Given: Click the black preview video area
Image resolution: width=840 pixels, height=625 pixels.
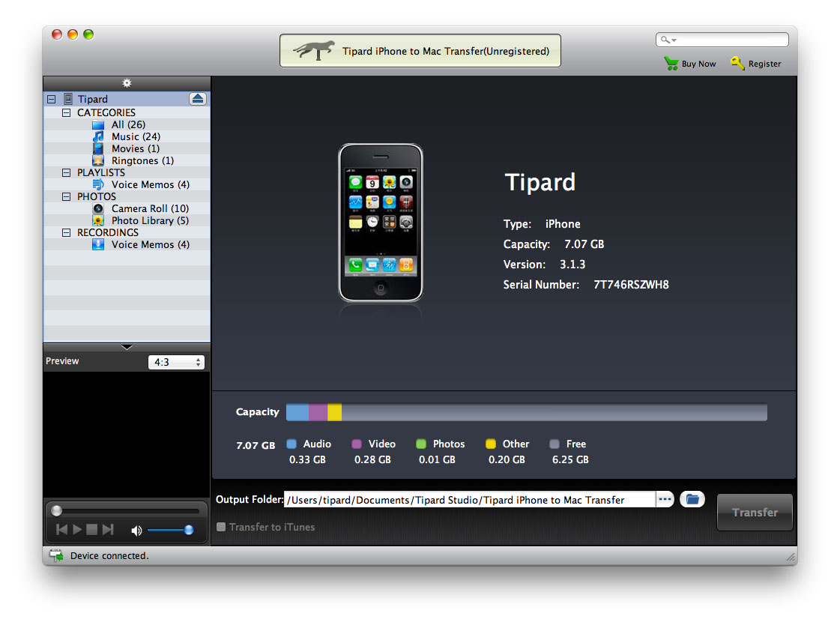Looking at the screenshot, I should pos(127,435).
